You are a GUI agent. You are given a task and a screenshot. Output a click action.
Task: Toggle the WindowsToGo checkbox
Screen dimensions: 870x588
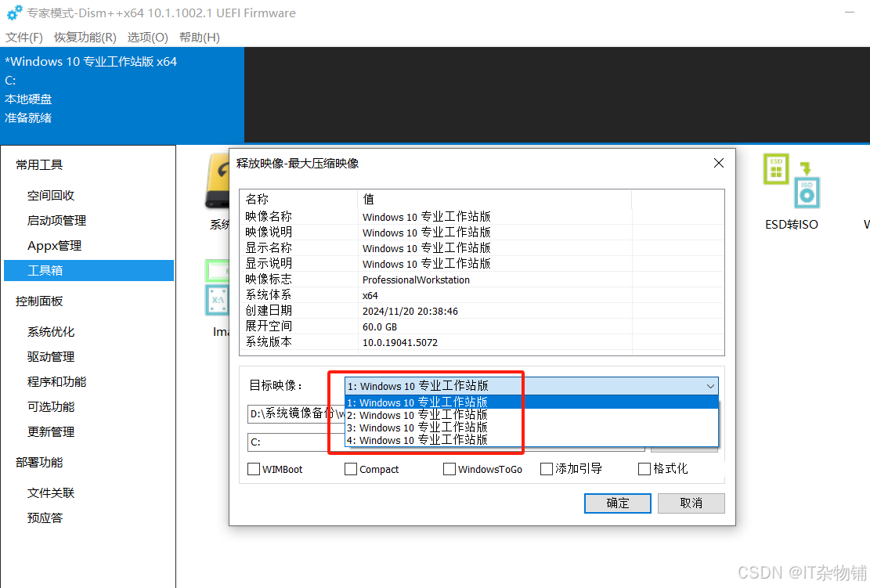[449, 469]
